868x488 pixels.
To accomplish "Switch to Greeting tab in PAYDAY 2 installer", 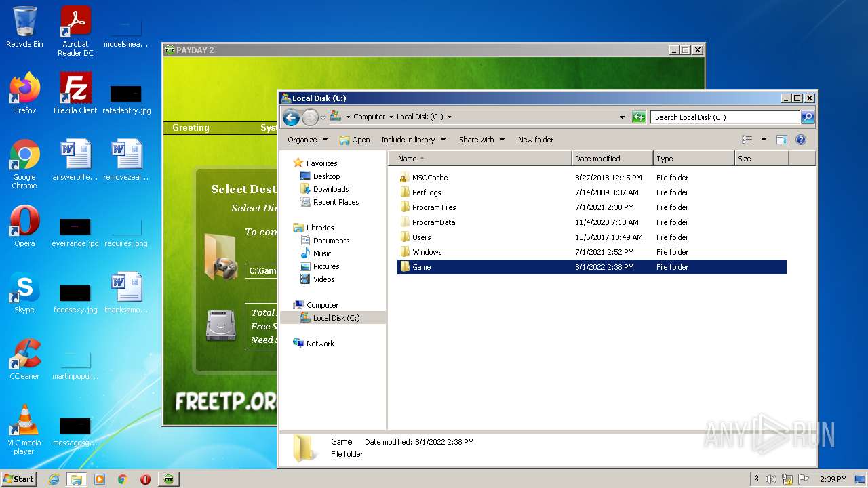I will coord(191,127).
